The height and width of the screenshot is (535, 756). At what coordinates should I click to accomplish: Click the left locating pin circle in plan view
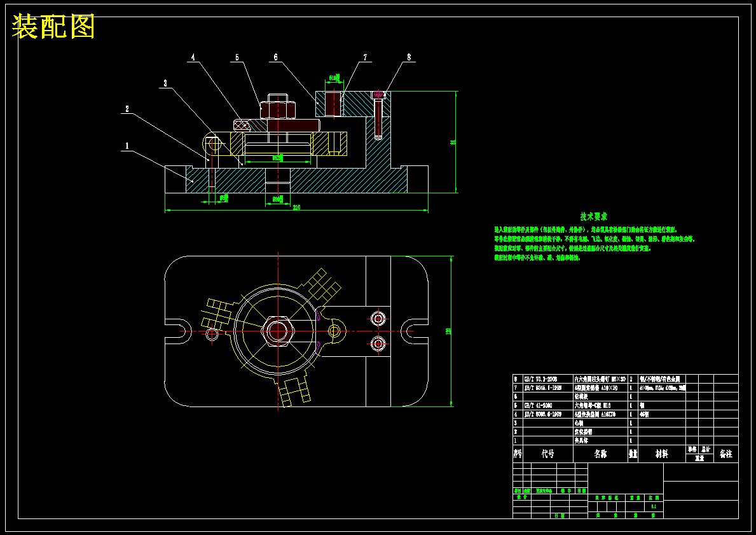(212, 333)
